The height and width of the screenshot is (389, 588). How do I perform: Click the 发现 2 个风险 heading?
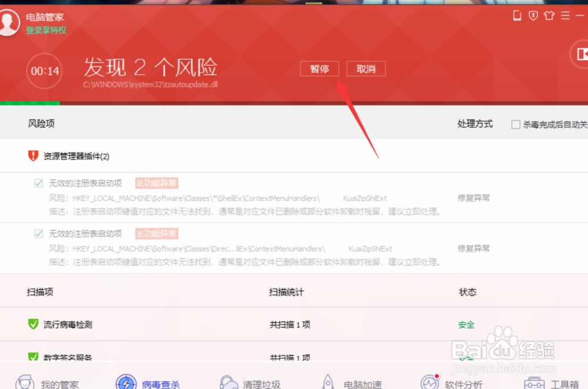[x=151, y=67]
